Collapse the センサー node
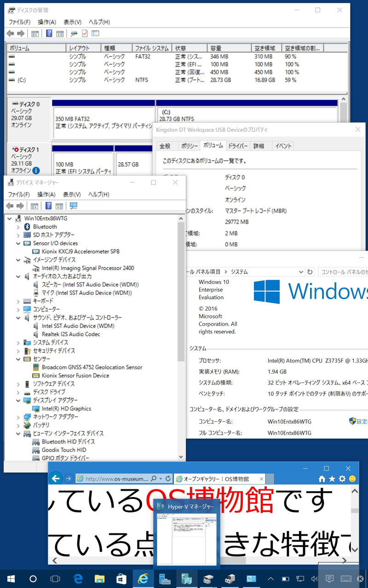This screenshot has height=588, width=368. pos(18,359)
